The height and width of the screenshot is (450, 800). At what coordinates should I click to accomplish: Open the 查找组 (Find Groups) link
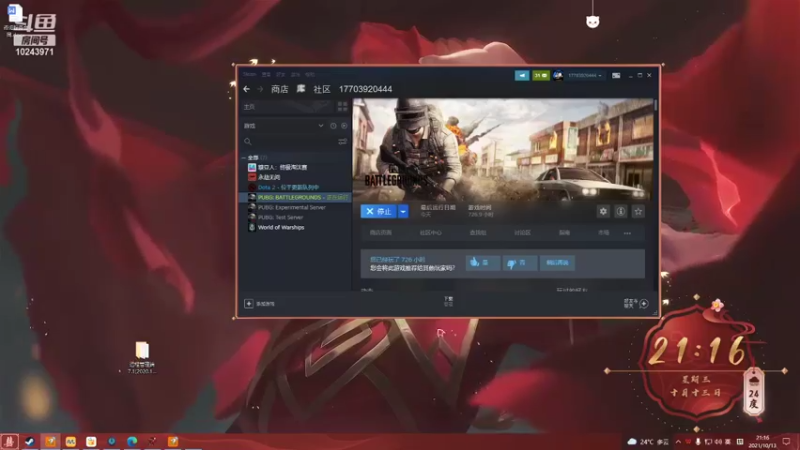478,233
